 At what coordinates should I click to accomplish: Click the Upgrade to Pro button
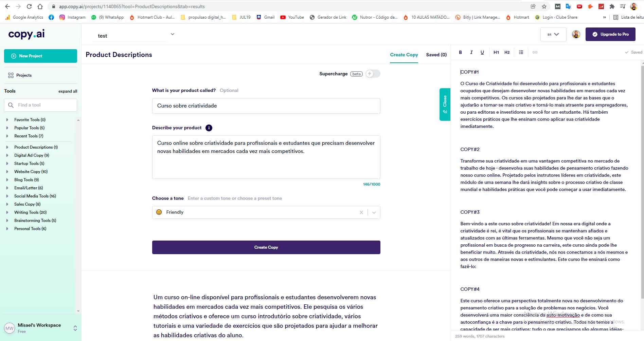pyautogui.click(x=610, y=34)
